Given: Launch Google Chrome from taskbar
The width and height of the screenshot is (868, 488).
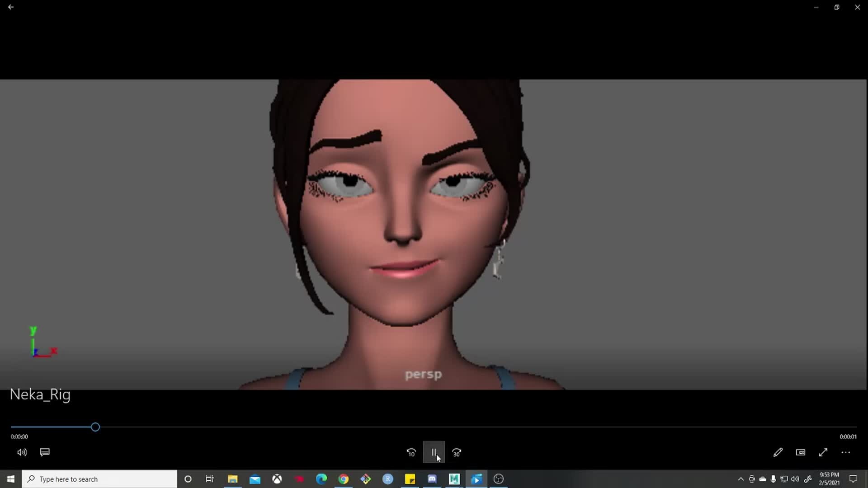Looking at the screenshot, I should tap(344, 479).
